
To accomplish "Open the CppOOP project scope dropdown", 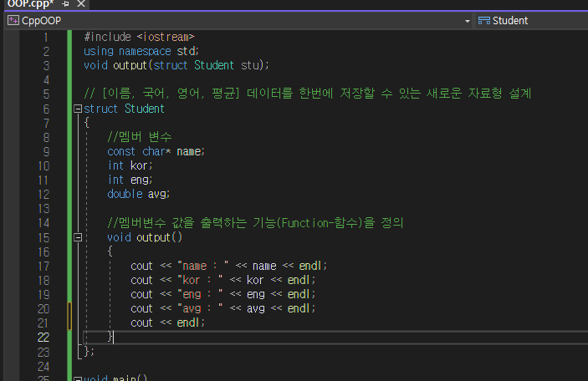I will pos(468,21).
